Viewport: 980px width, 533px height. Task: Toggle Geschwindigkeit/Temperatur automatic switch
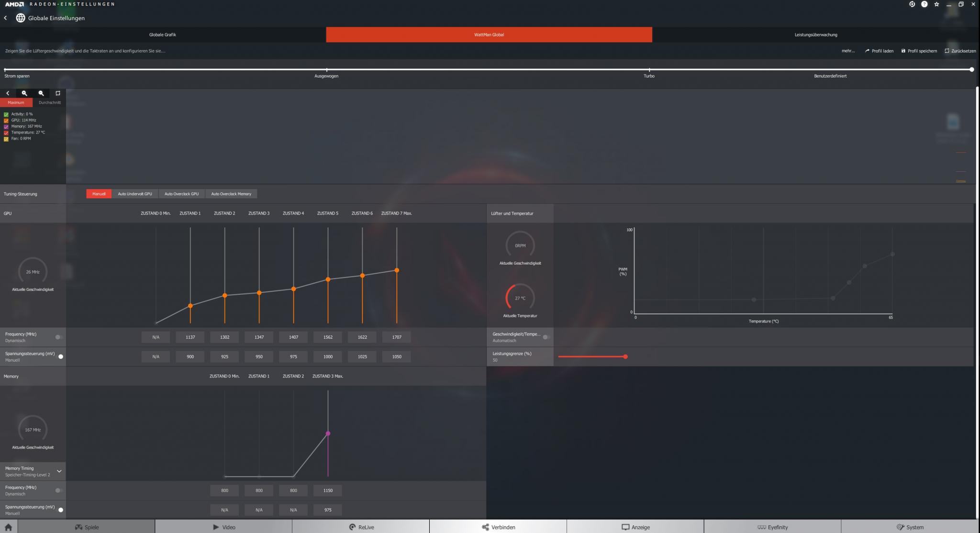[546, 337]
